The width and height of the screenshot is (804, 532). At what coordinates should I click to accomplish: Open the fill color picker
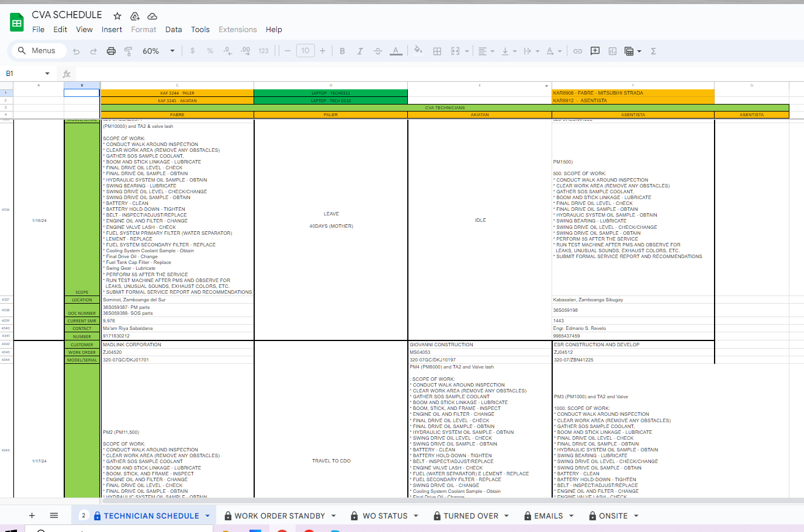418,51
